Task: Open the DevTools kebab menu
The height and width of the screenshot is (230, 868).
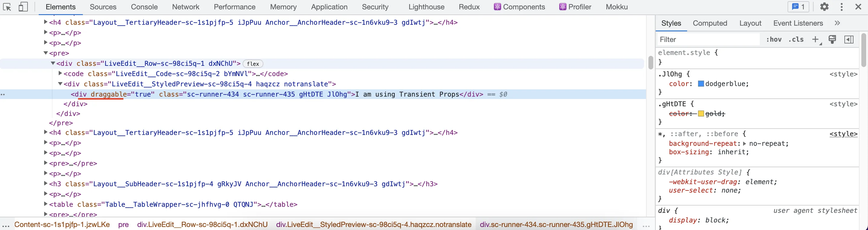Action: 841,7
